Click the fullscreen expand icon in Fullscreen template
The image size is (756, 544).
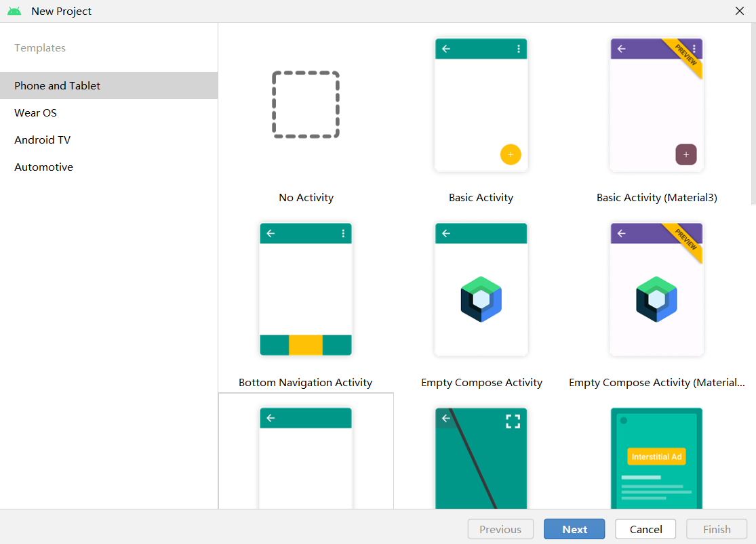pyautogui.click(x=513, y=421)
